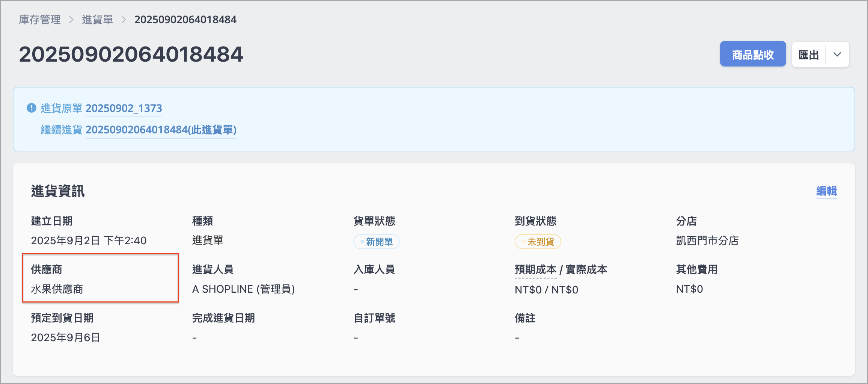The image size is (868, 384).
Task: Click the 到貨狀態 field label
Action: 535,221
